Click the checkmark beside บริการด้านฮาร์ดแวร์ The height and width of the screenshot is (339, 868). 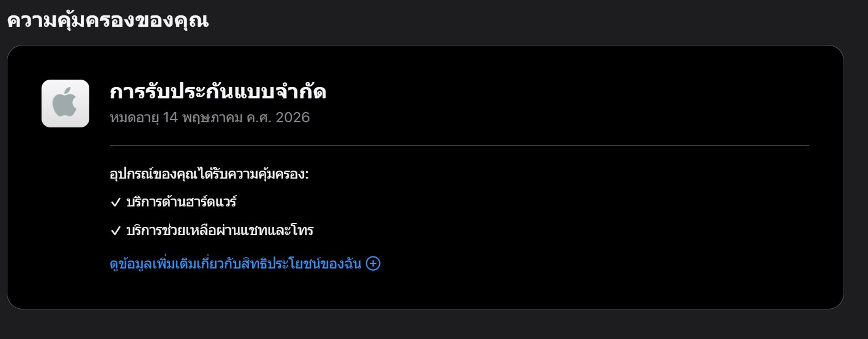(x=115, y=202)
